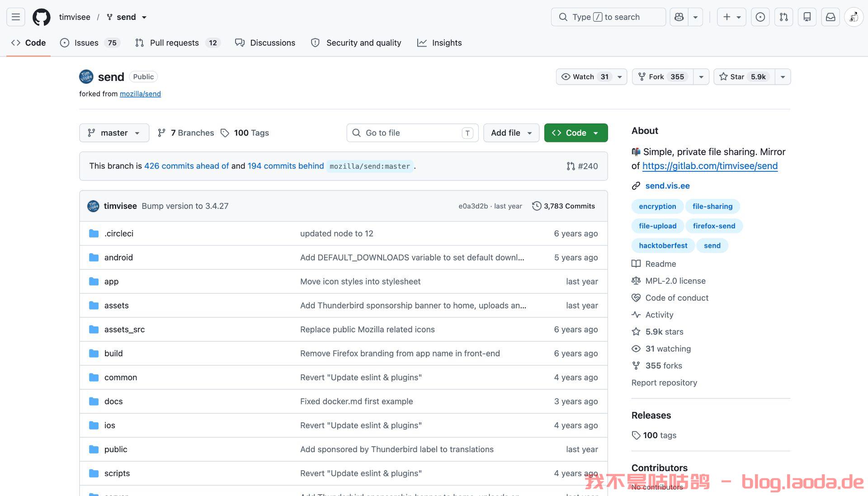Click the folder icon for docs
Screen dimensions: 868x496
point(94,402)
